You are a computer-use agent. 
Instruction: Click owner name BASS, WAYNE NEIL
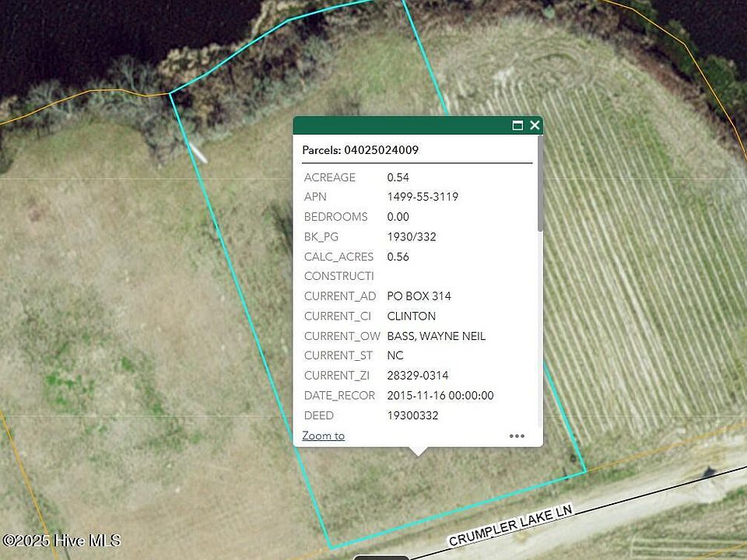click(436, 336)
